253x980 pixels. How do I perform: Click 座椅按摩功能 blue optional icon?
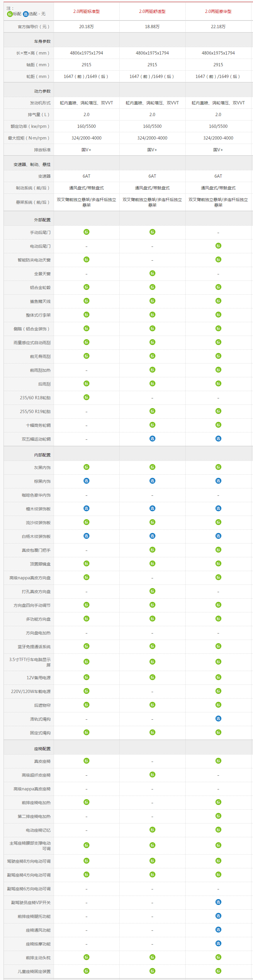pos(218,943)
